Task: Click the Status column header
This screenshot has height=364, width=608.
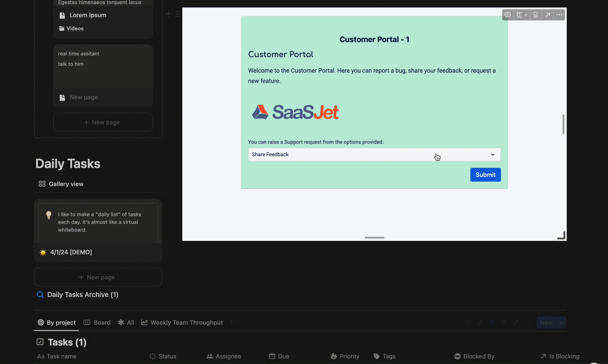Action: (163, 356)
